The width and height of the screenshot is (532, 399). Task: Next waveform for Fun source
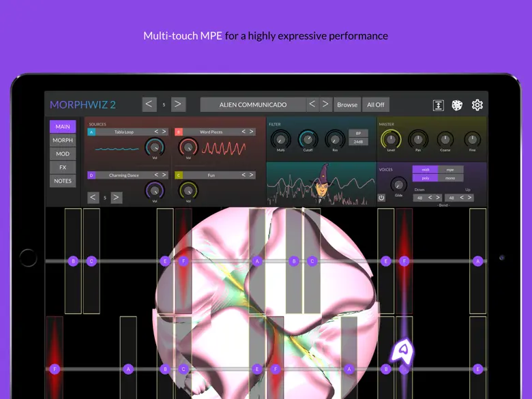pos(252,175)
